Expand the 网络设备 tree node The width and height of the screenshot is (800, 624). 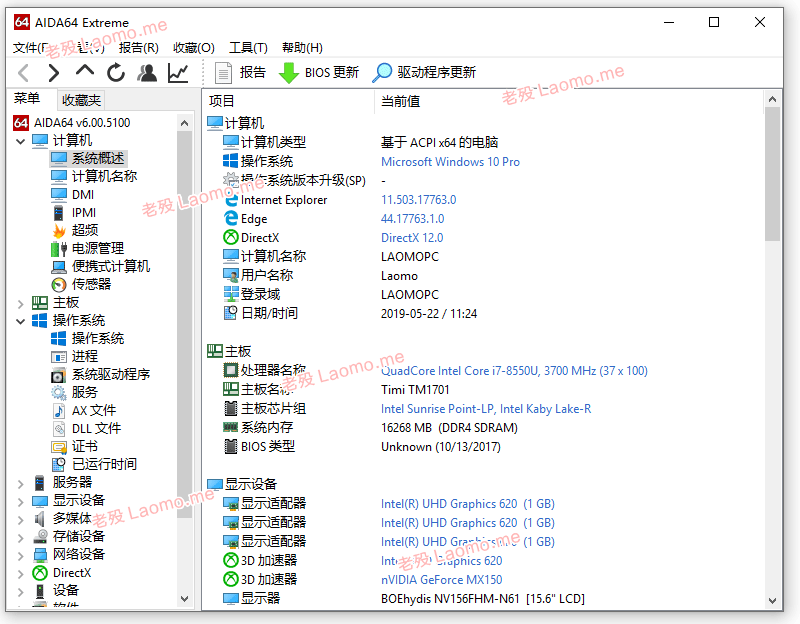click(x=20, y=555)
